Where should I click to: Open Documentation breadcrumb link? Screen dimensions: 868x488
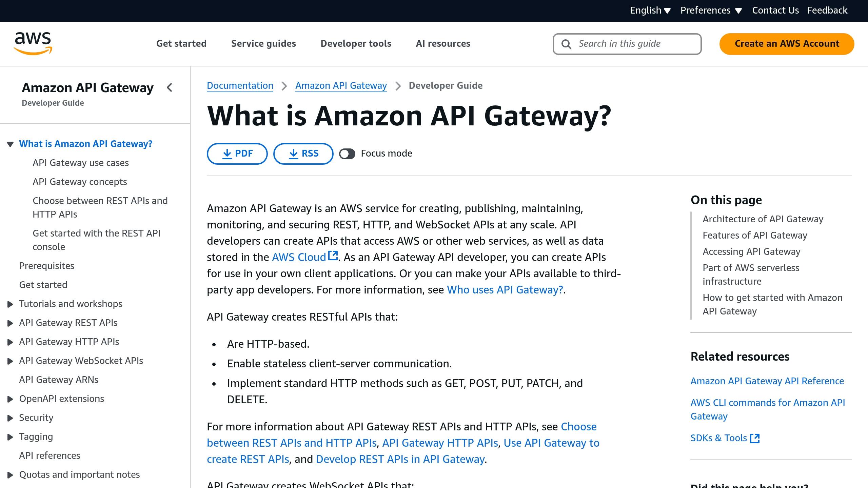[x=240, y=86]
